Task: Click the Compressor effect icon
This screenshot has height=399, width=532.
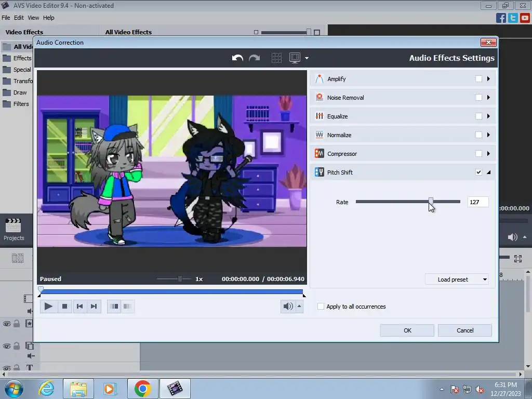Action: click(x=320, y=153)
